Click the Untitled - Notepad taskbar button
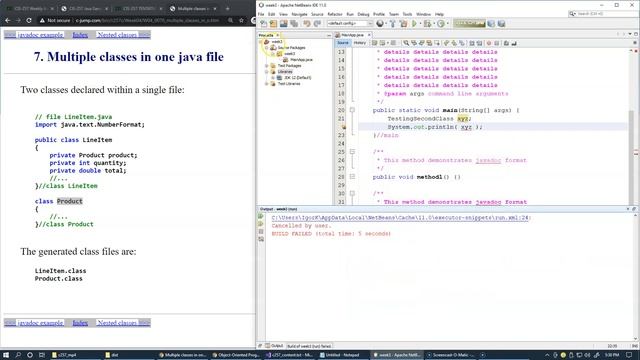640x360 pixels. pyautogui.click(x=343, y=355)
